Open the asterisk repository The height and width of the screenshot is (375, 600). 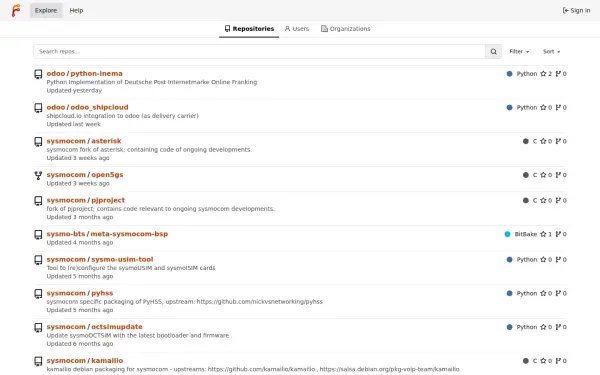(106, 141)
